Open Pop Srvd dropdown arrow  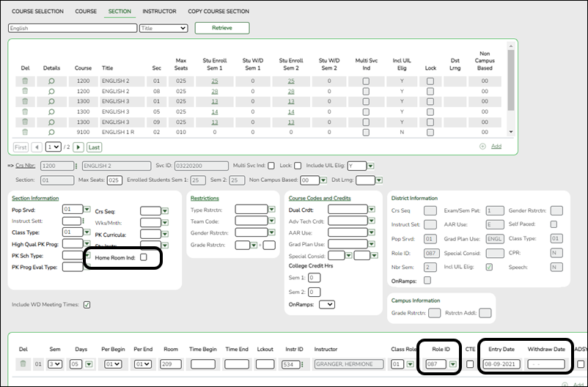click(x=87, y=209)
